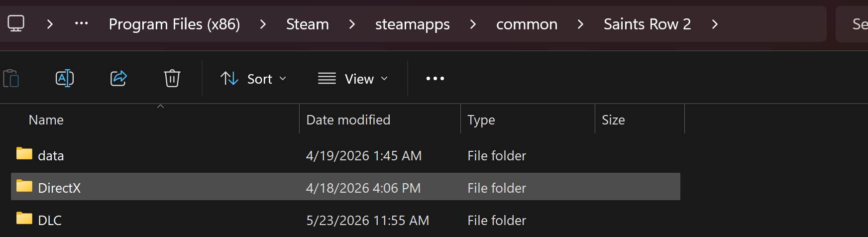
Task: Open the See more three-dot toolbar menu
Action: (x=435, y=78)
